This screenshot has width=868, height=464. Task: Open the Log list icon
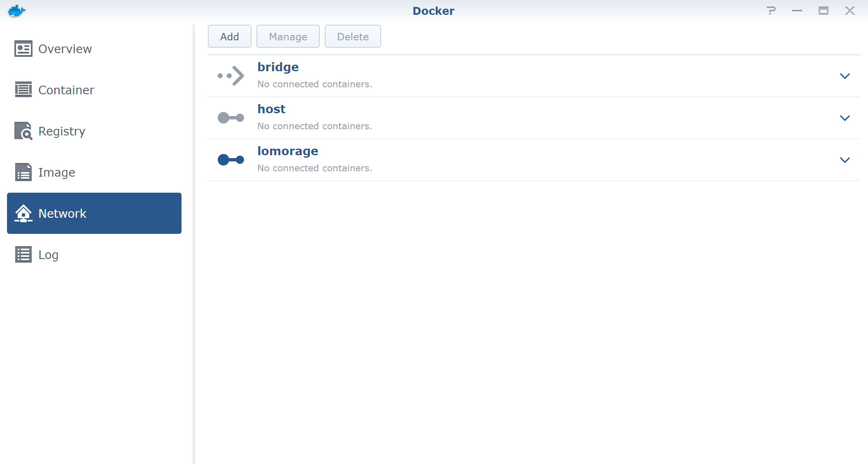pos(23,254)
